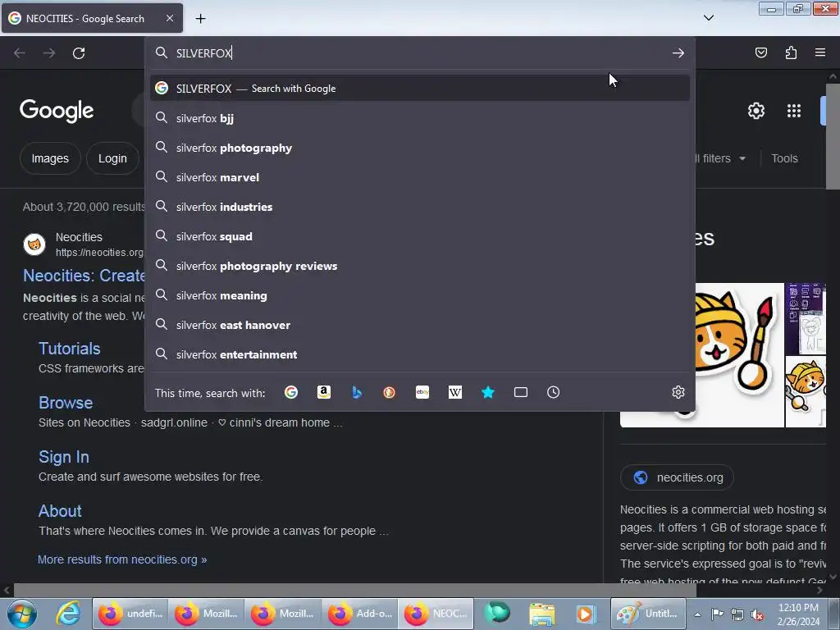The height and width of the screenshot is (630, 840).
Task: Search in Bookmarks with star icon
Action: [487, 392]
